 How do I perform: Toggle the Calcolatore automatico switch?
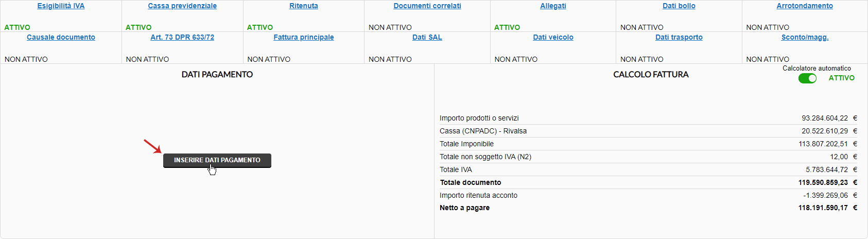tap(807, 78)
